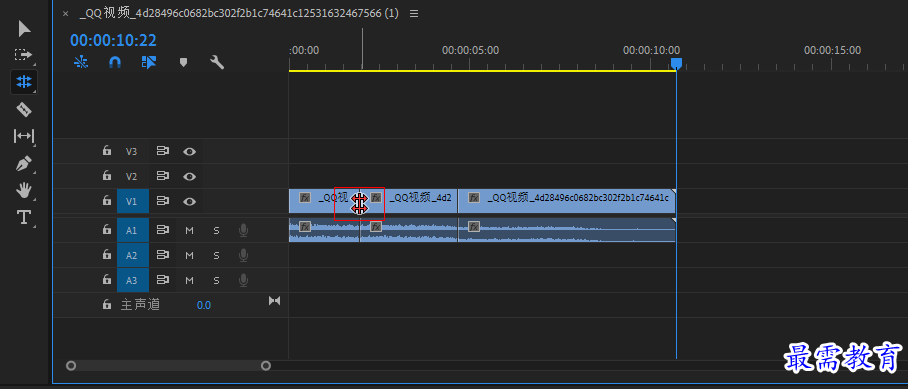Image resolution: width=908 pixels, height=389 pixels.
Task: Select the _QQ视频 sequence tab title
Action: point(239,13)
